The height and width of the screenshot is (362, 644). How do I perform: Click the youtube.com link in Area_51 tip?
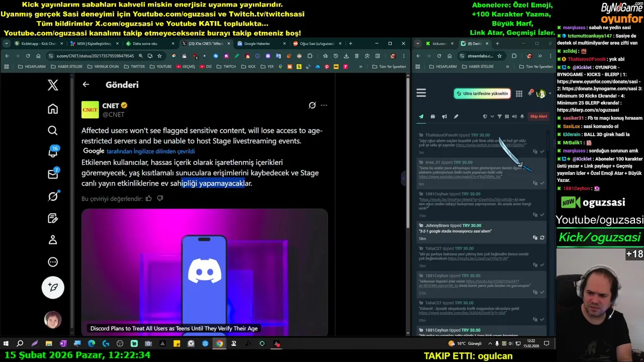(x=460, y=177)
